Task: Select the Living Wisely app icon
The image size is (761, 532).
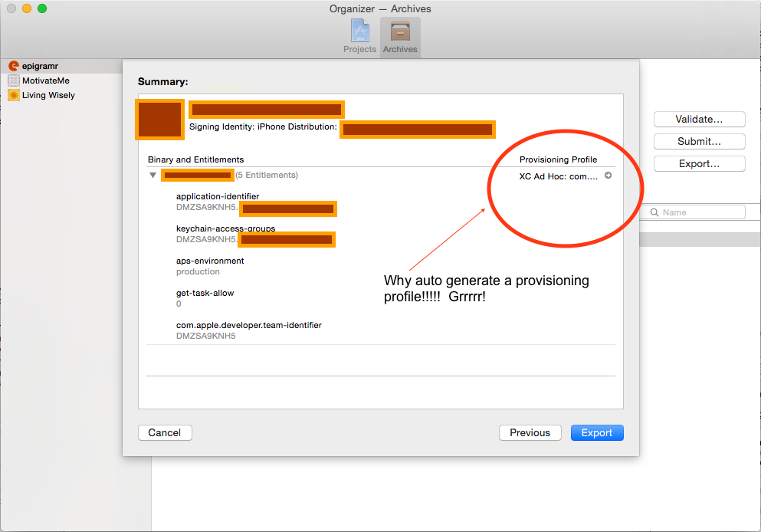Action: tap(14, 95)
